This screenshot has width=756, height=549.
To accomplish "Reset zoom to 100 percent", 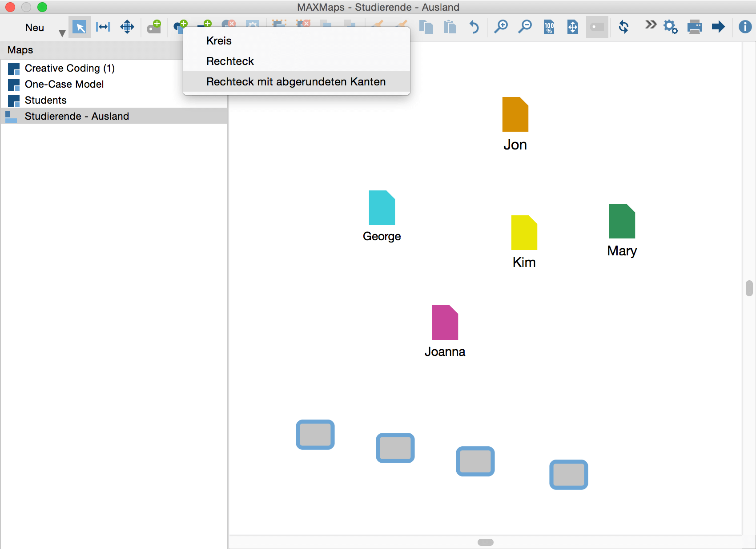I will coord(549,27).
